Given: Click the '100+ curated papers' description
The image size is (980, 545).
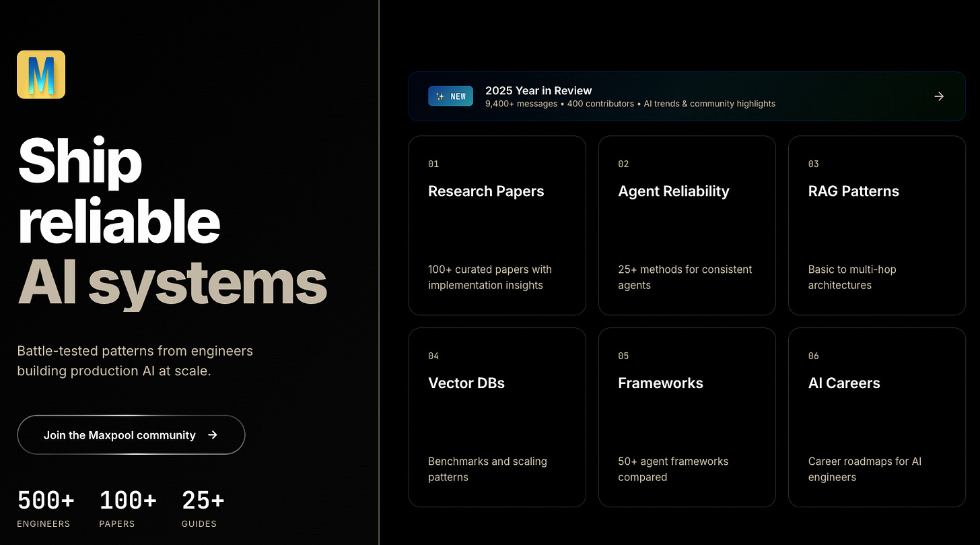Looking at the screenshot, I should point(490,278).
